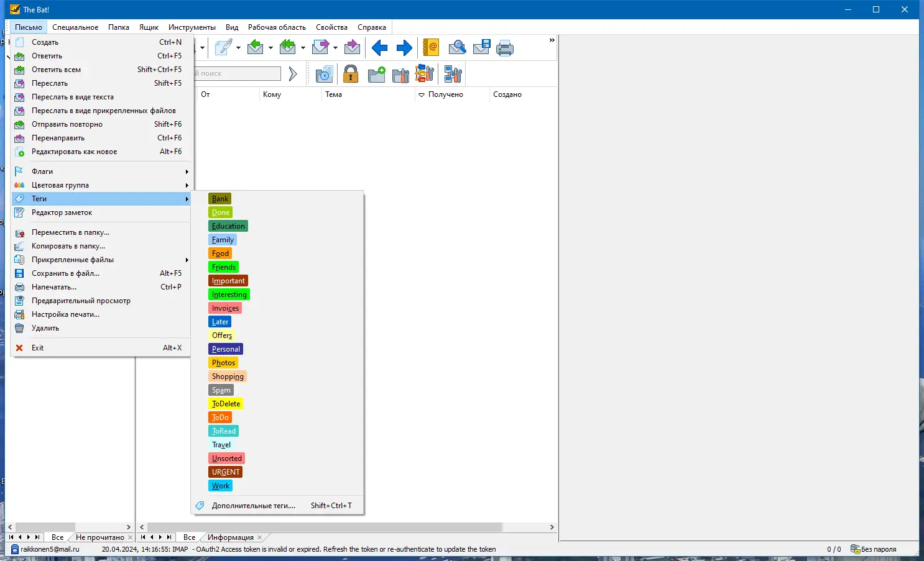Apply the URGENT tag
Screen dimensions: 924x561
tap(226, 472)
